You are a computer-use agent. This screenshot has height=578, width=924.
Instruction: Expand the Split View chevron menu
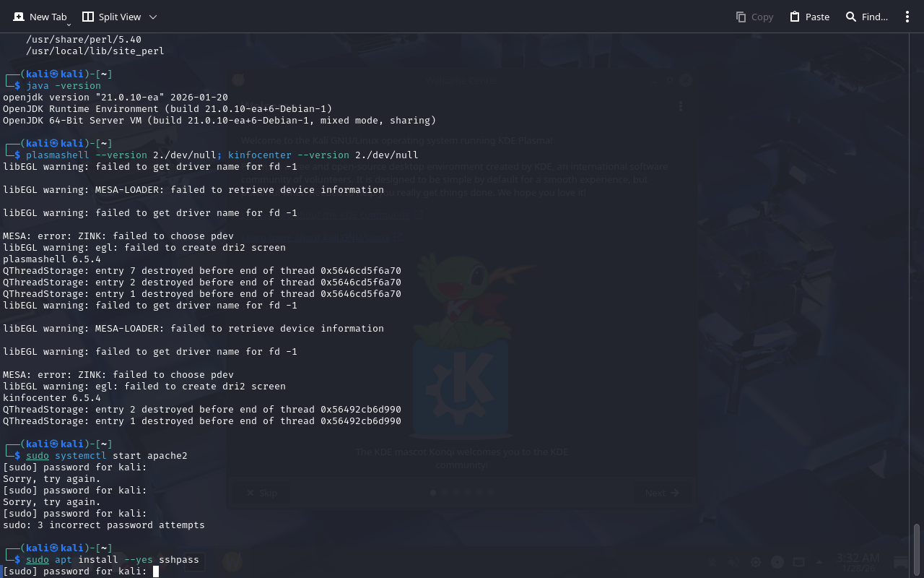click(152, 17)
